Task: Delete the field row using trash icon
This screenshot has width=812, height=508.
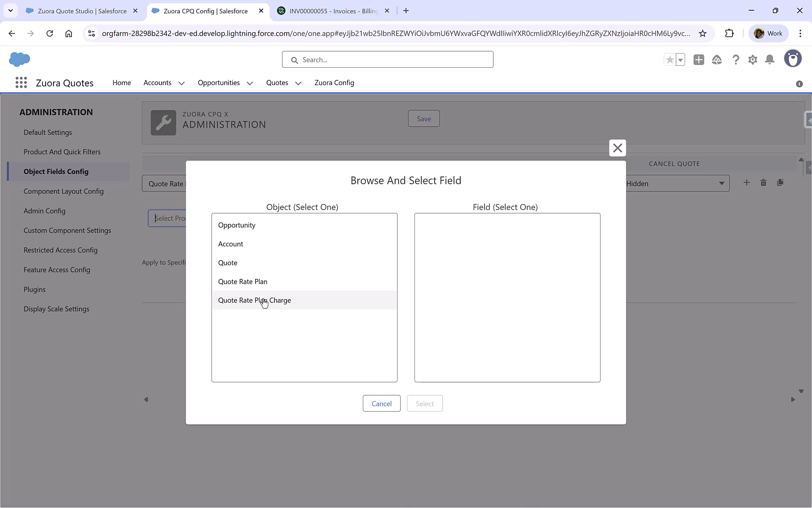Action: (x=763, y=183)
